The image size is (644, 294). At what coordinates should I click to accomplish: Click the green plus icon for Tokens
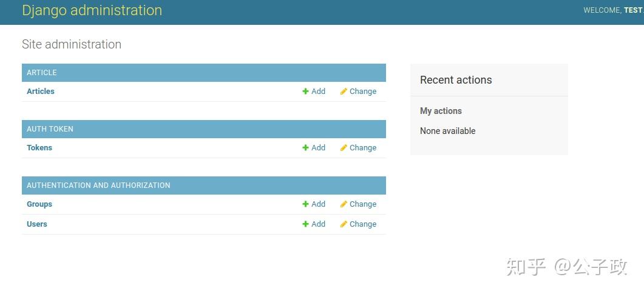[x=306, y=148]
